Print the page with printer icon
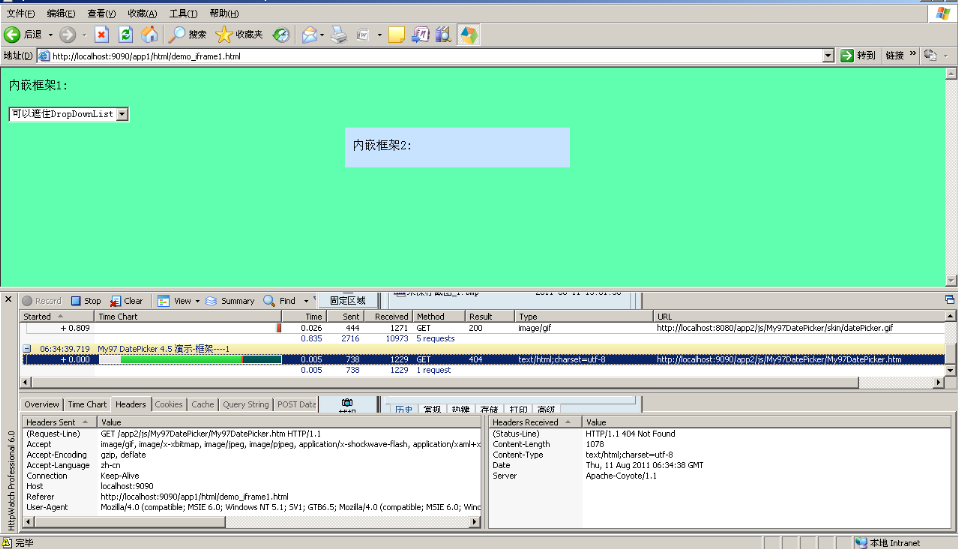958x549 pixels. tap(338, 35)
